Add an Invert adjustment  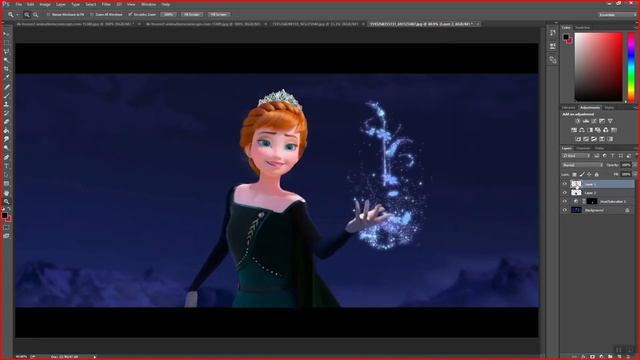pos(578,139)
